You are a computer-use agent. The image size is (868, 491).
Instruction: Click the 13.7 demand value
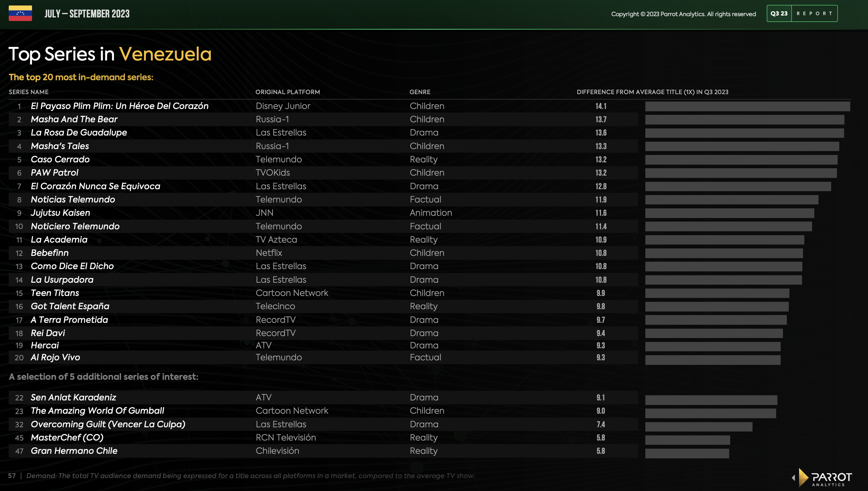point(601,119)
